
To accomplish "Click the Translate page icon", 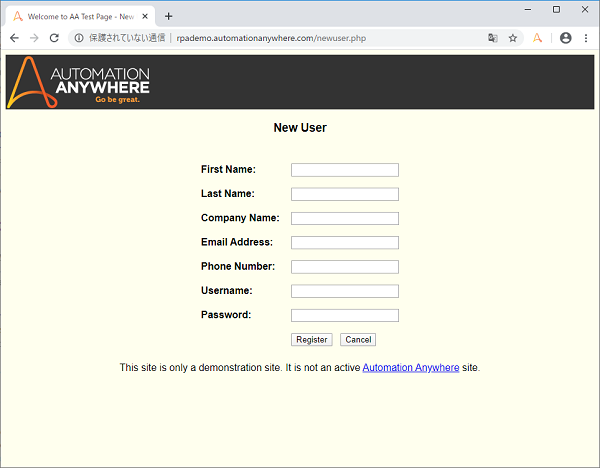I will [492, 38].
